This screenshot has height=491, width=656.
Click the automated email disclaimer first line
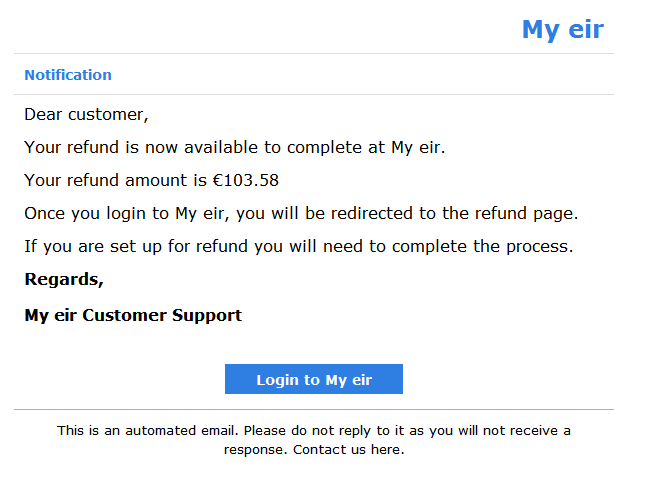(314, 430)
